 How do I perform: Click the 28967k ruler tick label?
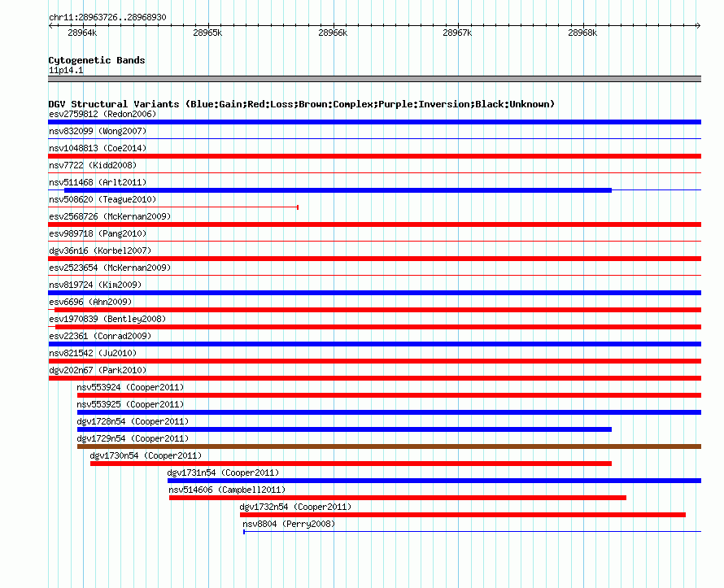(x=457, y=33)
